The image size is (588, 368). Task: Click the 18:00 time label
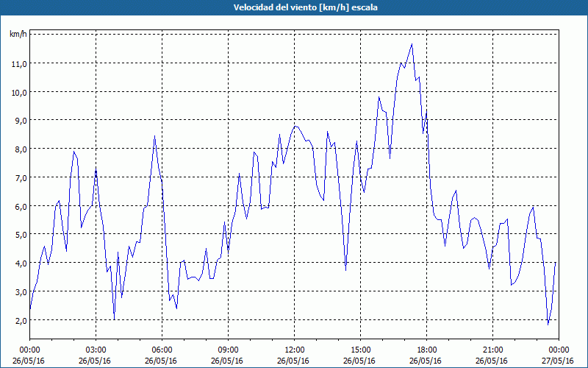click(427, 350)
